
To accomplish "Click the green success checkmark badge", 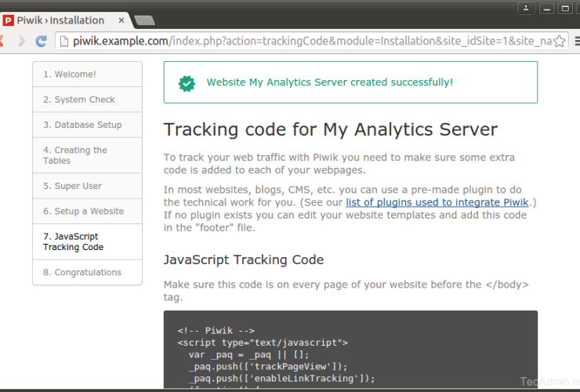I will 187,82.
